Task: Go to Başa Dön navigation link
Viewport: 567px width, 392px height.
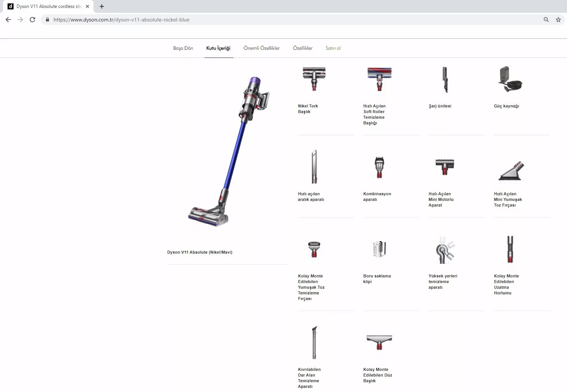Action: 183,48
